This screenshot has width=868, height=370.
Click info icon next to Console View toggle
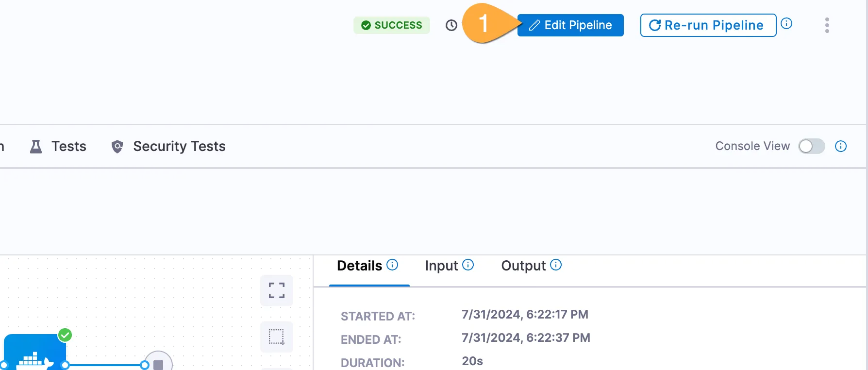click(841, 146)
